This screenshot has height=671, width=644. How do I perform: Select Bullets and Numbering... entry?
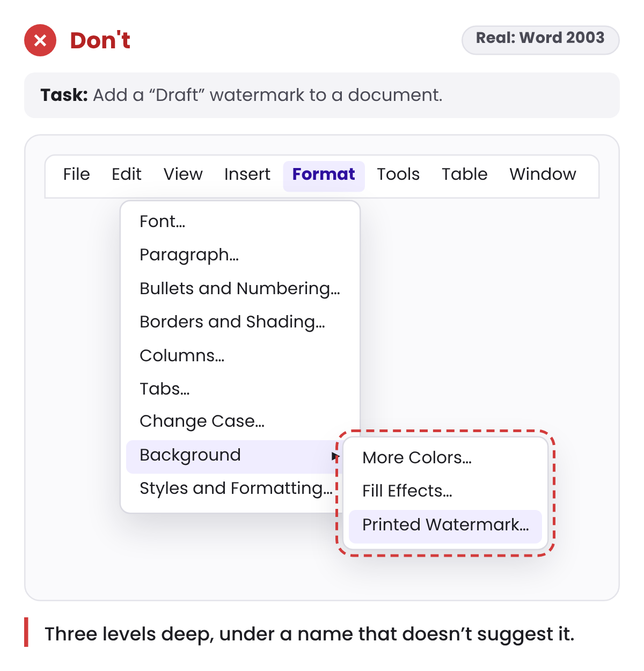240,289
